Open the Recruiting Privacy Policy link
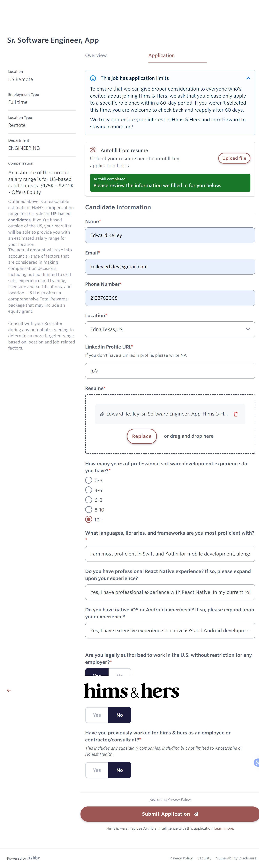259x868 pixels. pyautogui.click(x=170, y=799)
